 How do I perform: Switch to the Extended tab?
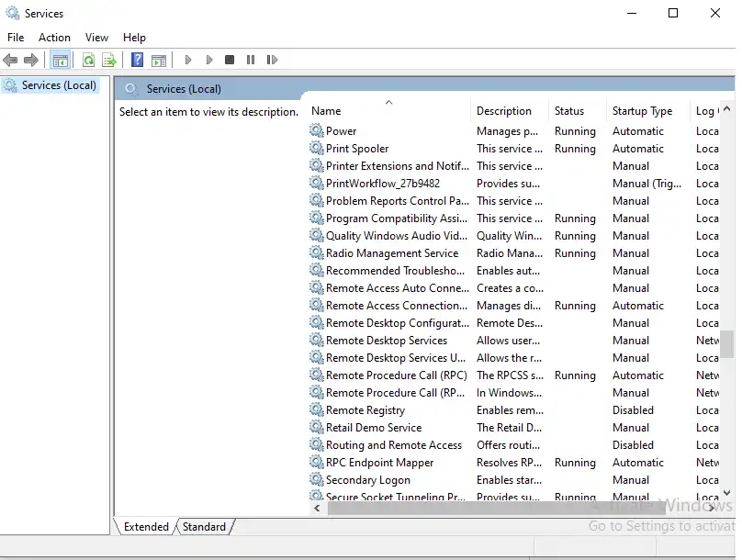[x=146, y=526]
